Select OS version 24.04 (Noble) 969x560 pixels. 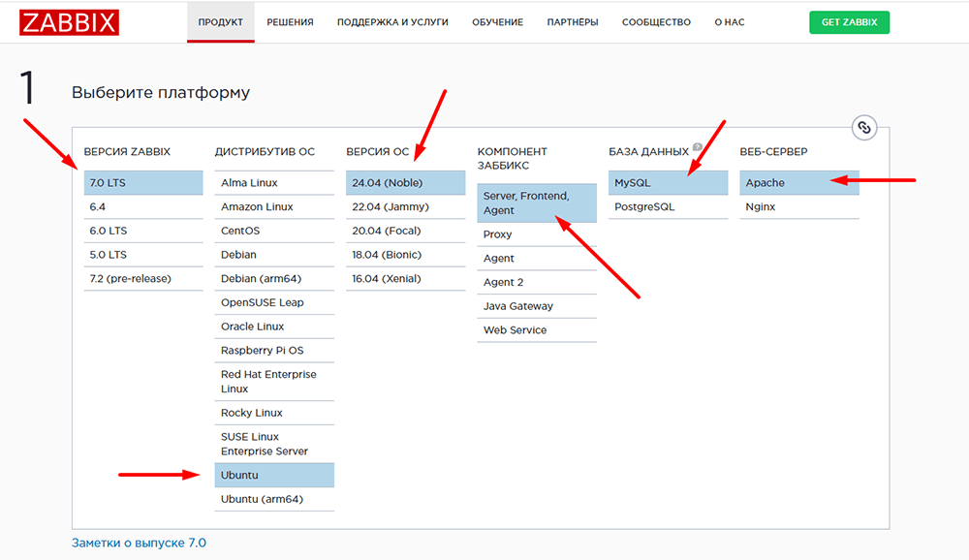405,183
